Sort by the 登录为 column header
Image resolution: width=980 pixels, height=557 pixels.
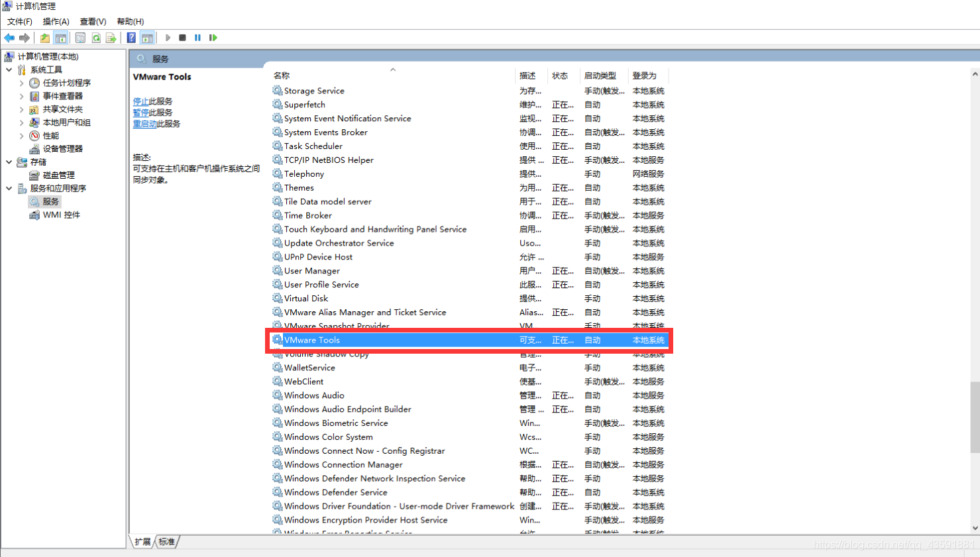(x=648, y=76)
